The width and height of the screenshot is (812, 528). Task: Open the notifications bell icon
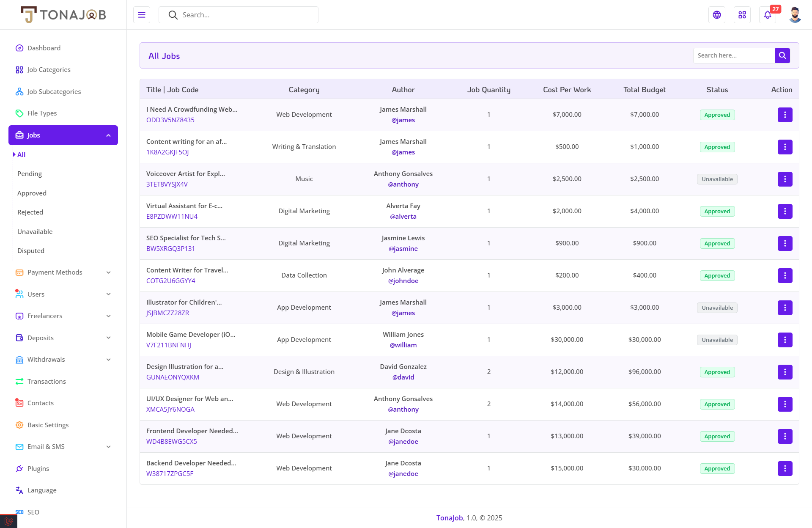tap(768, 15)
